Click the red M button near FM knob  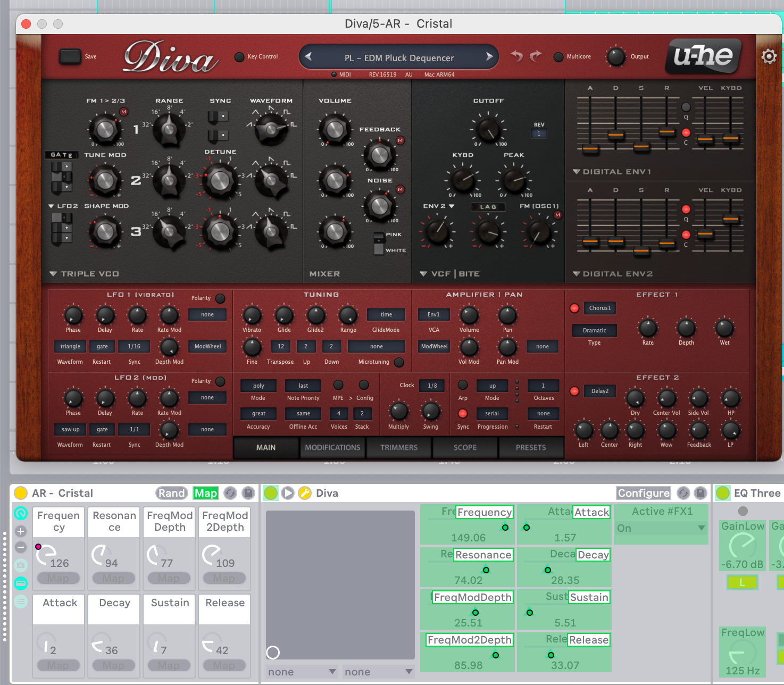(x=124, y=112)
